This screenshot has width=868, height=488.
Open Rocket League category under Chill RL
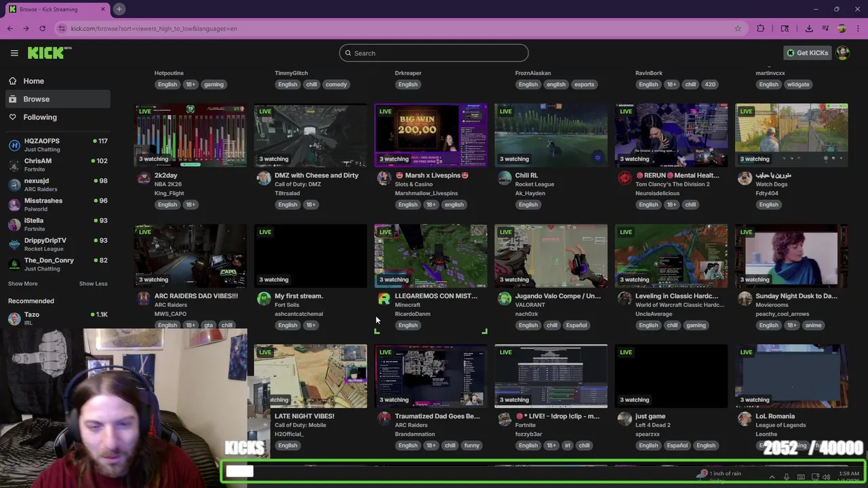[x=534, y=184]
